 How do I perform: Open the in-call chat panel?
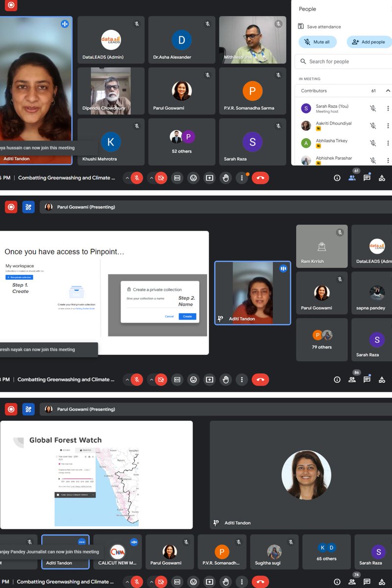(367, 178)
